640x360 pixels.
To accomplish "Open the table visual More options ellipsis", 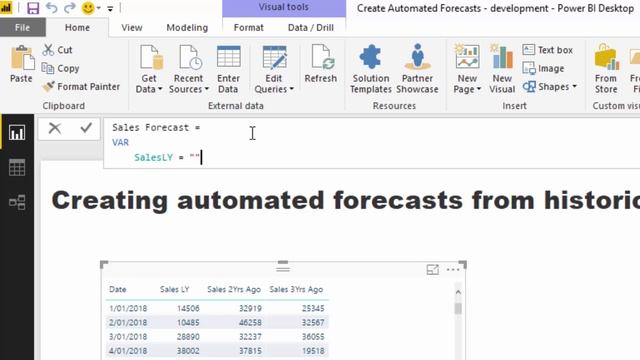I will (453, 269).
